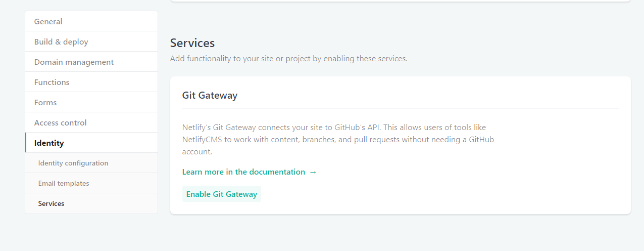This screenshot has height=251, width=644.
Task: Go to Build & deploy settings
Action: 61,42
